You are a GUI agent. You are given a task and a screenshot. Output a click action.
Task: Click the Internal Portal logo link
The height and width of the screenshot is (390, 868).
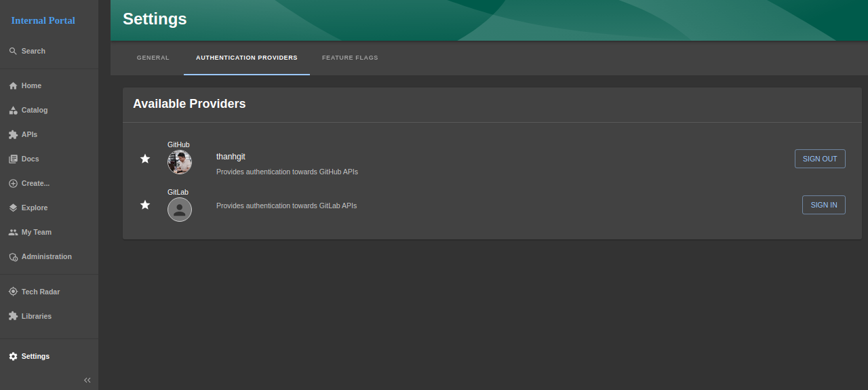(x=43, y=20)
